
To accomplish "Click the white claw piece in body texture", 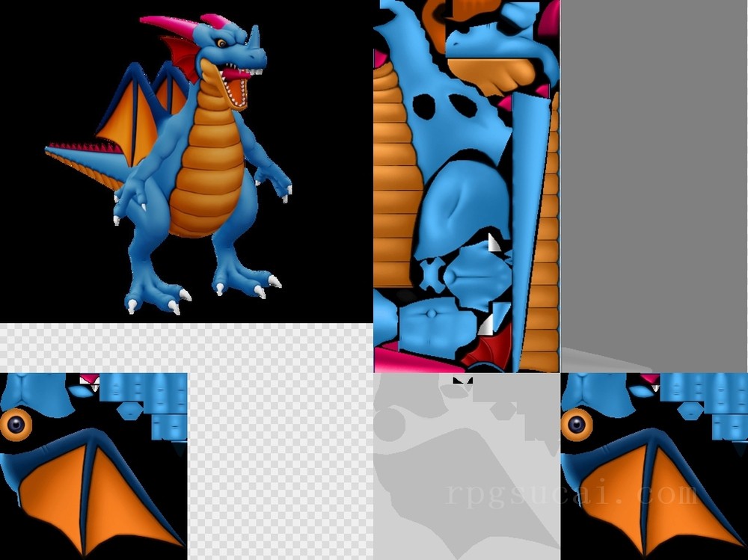I will [x=494, y=243].
